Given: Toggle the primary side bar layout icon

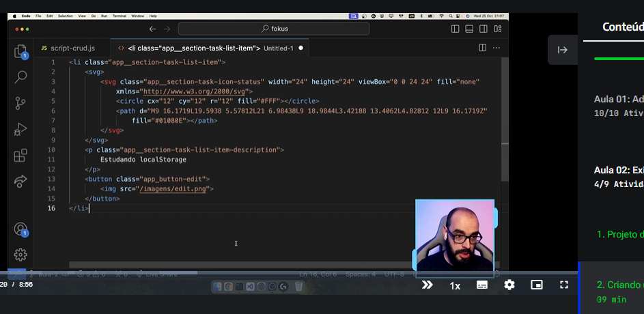Looking at the screenshot, I should click(x=455, y=29).
